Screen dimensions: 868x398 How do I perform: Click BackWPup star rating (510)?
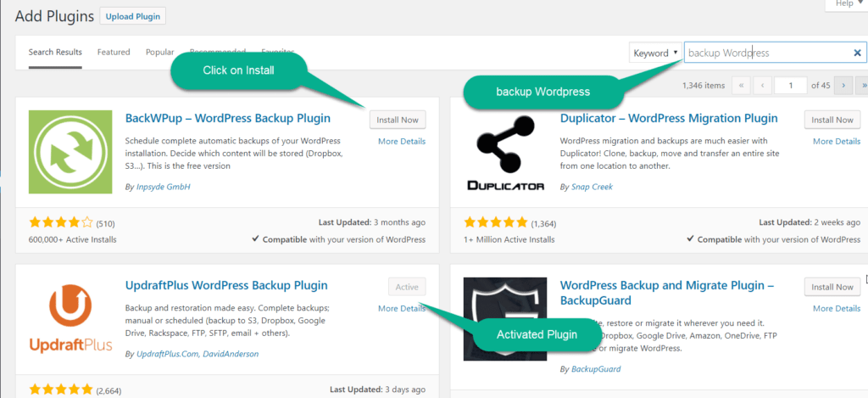tap(61, 223)
